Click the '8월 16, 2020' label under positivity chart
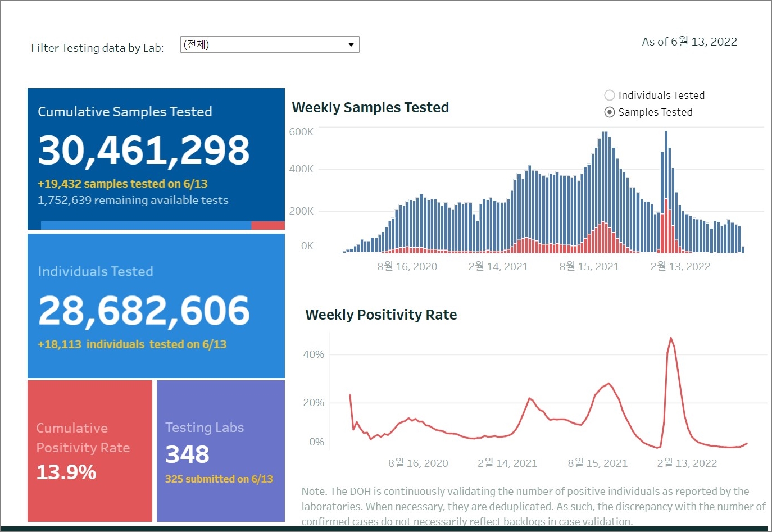The height and width of the screenshot is (532, 772). 418,463
